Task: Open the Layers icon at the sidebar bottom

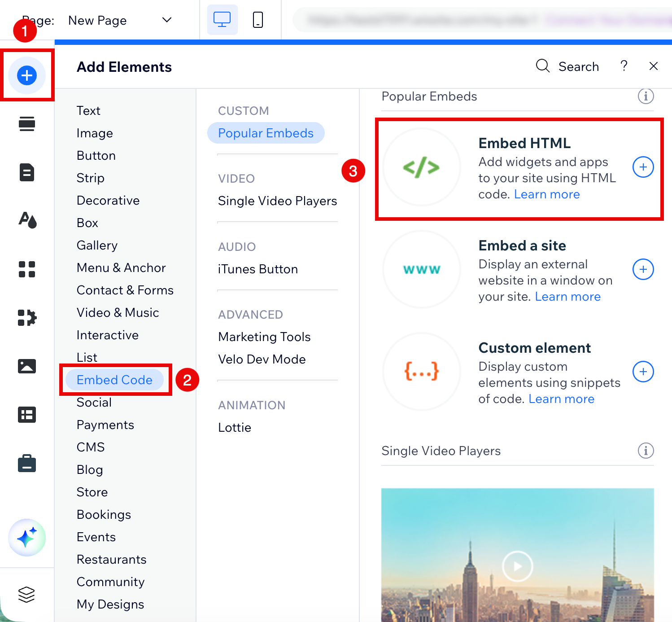Action: pos(26,595)
